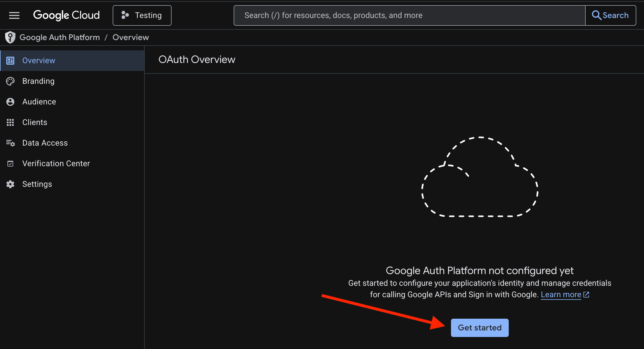Screen dimensions: 644x349
Task: Open the Data Access page
Action: [72, 143]
